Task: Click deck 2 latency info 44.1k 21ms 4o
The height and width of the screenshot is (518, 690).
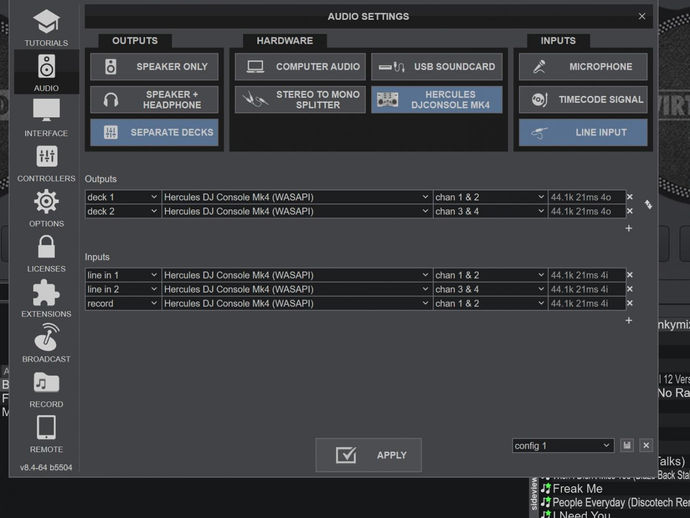Action: (x=586, y=211)
